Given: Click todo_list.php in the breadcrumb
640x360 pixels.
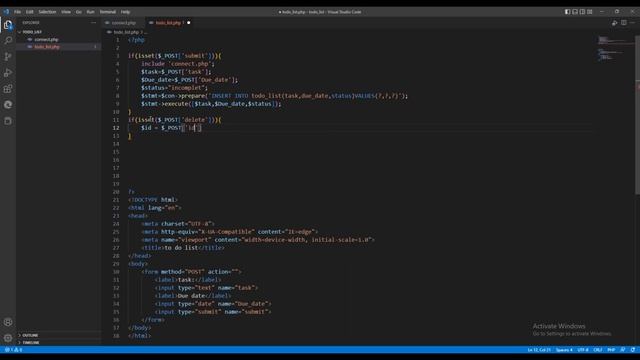Looking at the screenshot, I should click(x=126, y=32).
